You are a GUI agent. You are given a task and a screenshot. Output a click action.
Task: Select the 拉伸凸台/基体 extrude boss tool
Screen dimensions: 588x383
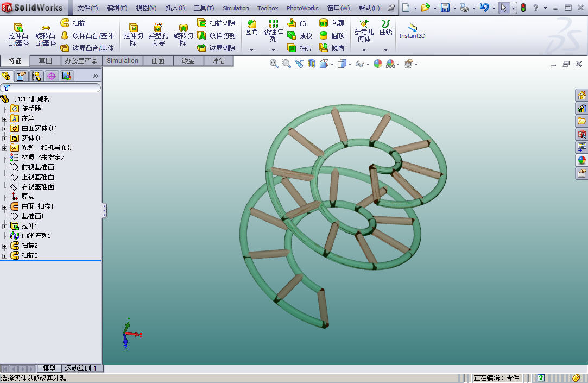[18, 35]
